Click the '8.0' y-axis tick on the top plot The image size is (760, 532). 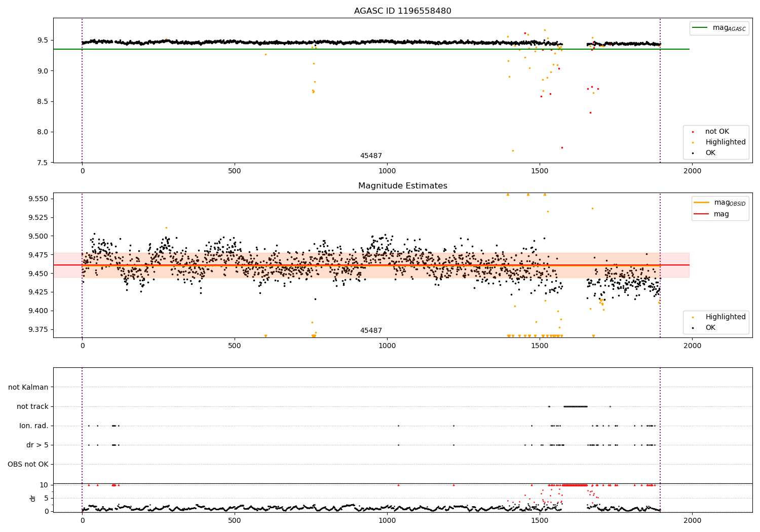(x=43, y=132)
